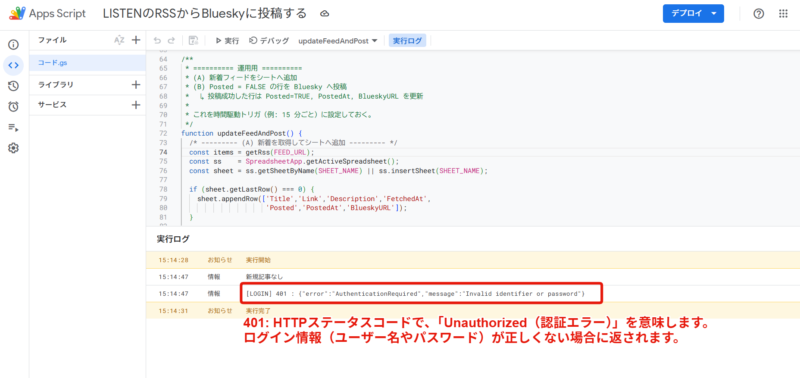Image resolution: width=800 pixels, height=378 pixels.
Task: Click the sheet.appendRow code line
Action: [x=314, y=198]
